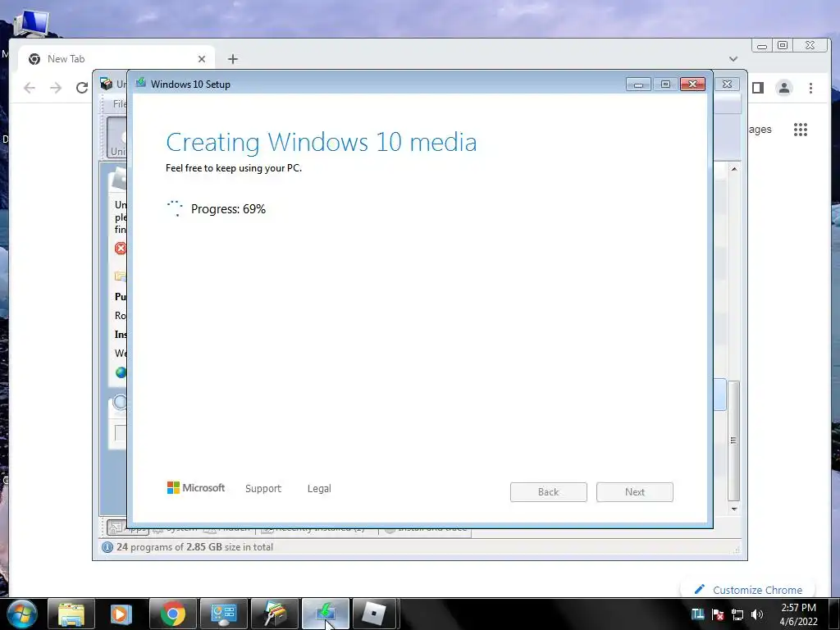
Task: Click the 24 programs of 2.85 GB status text
Action: click(195, 547)
